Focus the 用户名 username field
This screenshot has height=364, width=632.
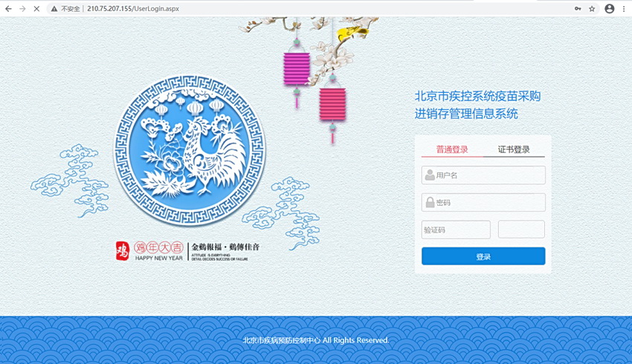[x=483, y=175]
